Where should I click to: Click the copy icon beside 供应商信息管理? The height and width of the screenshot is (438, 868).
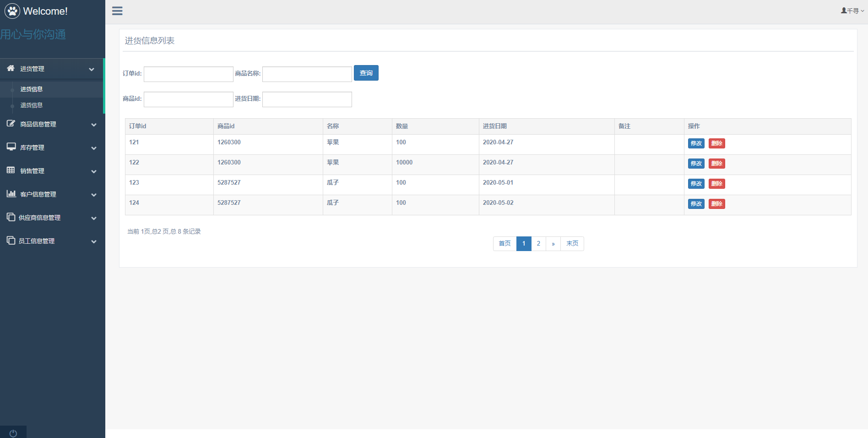pyautogui.click(x=11, y=217)
